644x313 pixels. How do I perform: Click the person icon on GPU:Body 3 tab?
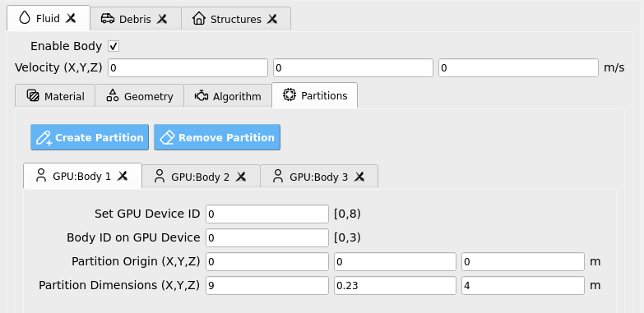click(x=278, y=177)
